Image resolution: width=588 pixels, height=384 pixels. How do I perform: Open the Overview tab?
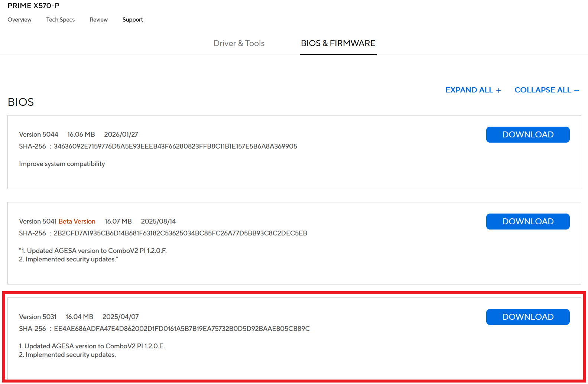[x=19, y=20]
